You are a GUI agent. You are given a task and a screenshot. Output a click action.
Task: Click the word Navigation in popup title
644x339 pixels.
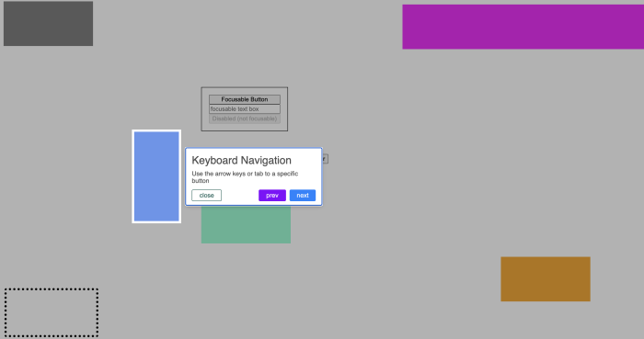click(x=266, y=160)
